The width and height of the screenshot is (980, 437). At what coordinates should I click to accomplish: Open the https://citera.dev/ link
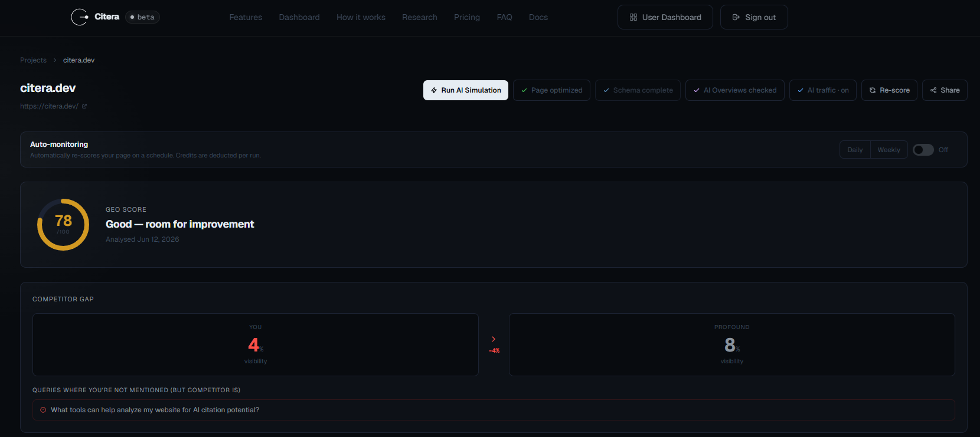(49, 106)
